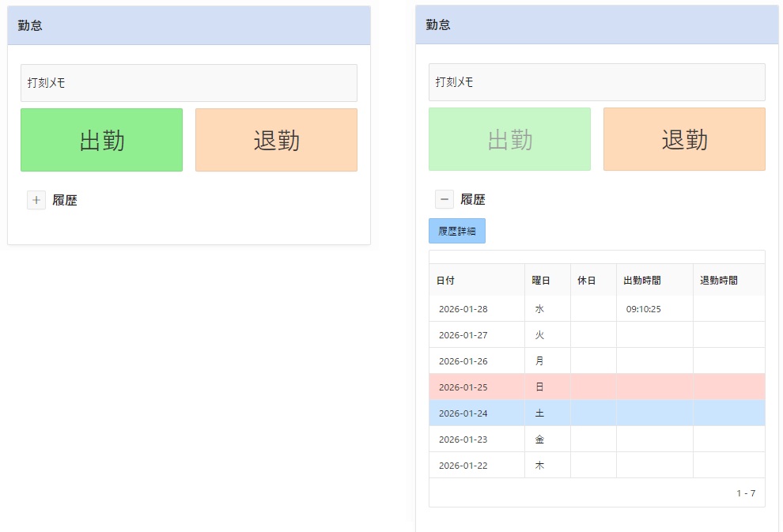Screen dimensions: 783x532
Task: Click the 休日 column header
Action: click(587, 280)
